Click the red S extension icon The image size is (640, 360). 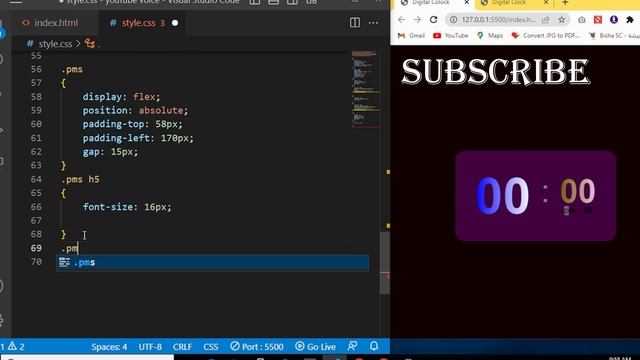598,20
